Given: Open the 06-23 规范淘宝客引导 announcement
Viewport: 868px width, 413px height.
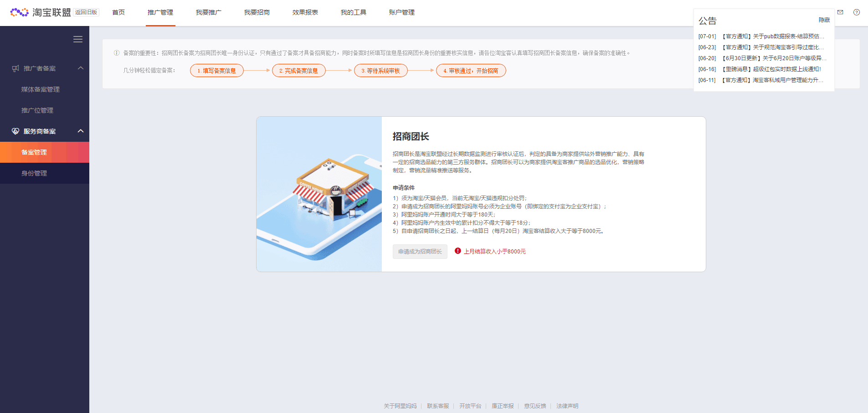Looking at the screenshot, I should coord(761,47).
